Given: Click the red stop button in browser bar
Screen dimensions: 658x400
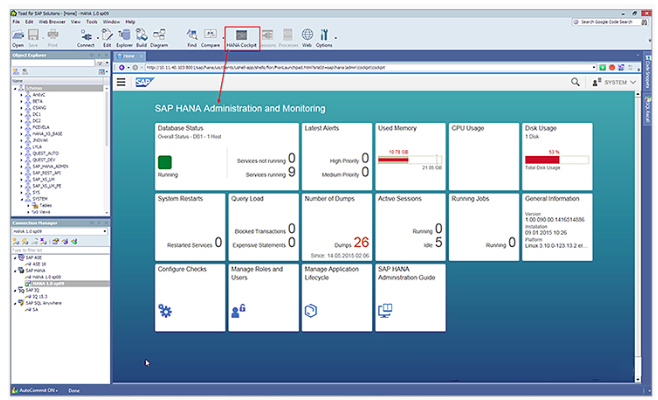Looking at the screenshot, I should 612,68.
